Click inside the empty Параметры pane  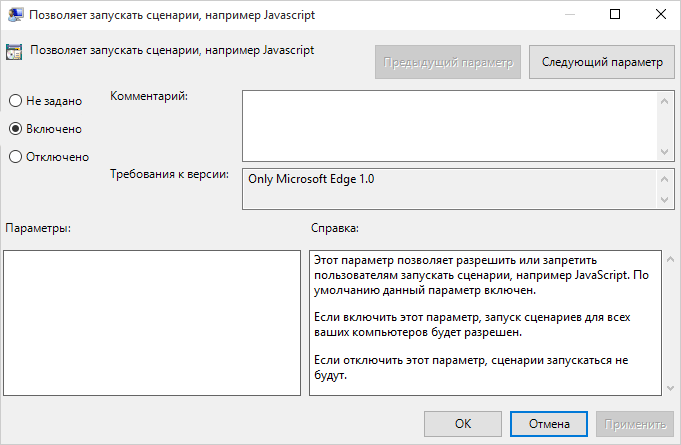(x=152, y=323)
